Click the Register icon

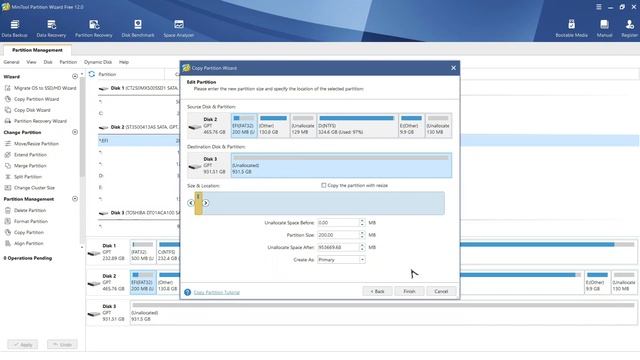(x=629, y=29)
